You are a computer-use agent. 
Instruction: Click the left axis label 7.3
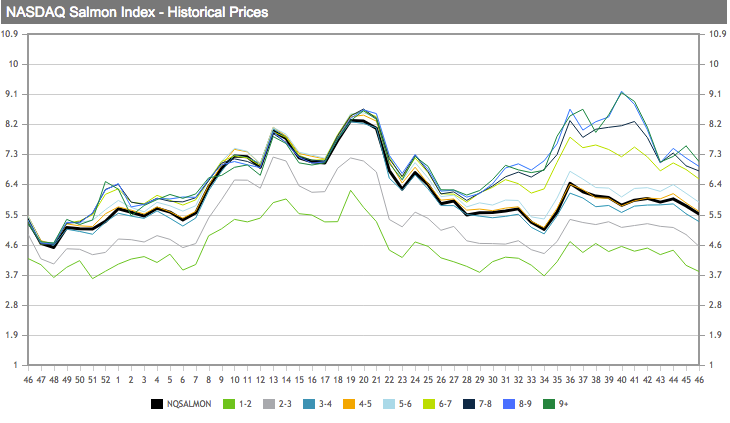point(12,154)
